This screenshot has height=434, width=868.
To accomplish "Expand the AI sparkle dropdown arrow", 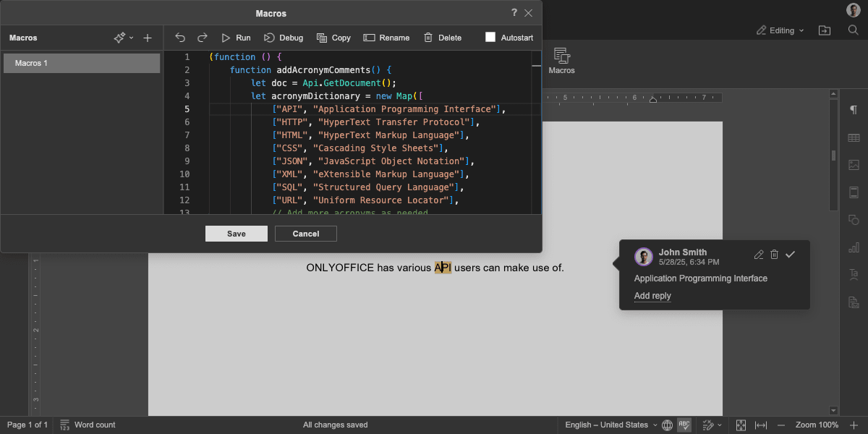I will point(131,38).
